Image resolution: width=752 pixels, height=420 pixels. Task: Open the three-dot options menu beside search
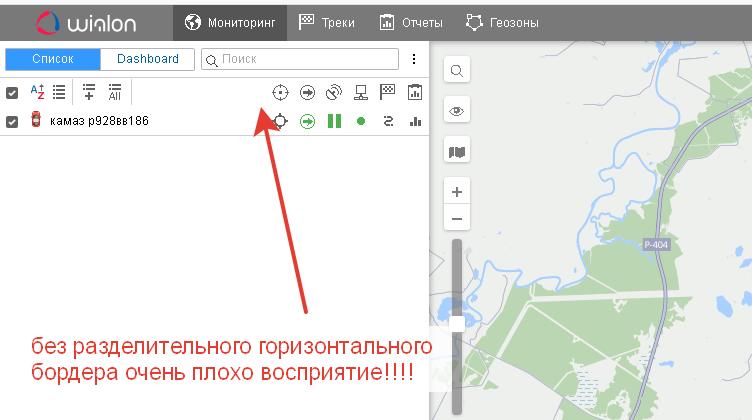414,59
